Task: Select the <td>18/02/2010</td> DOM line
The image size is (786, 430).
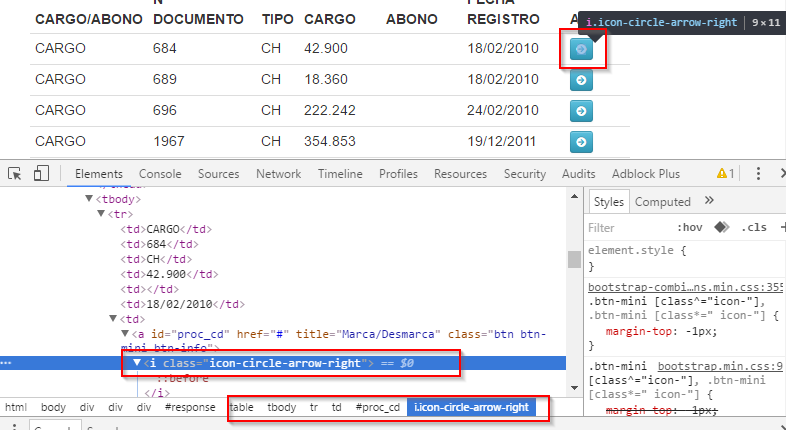Action: pos(182,304)
